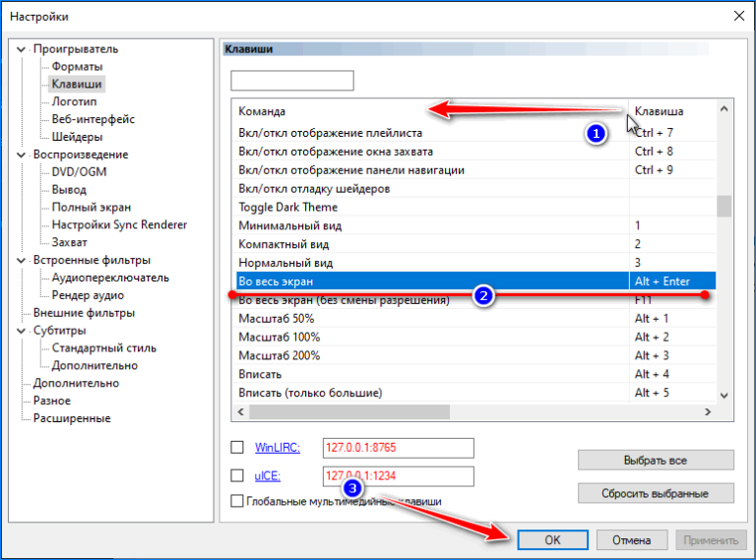Select Вкл/откл отображение окна захвата row
The image size is (756, 560).
click(x=475, y=152)
